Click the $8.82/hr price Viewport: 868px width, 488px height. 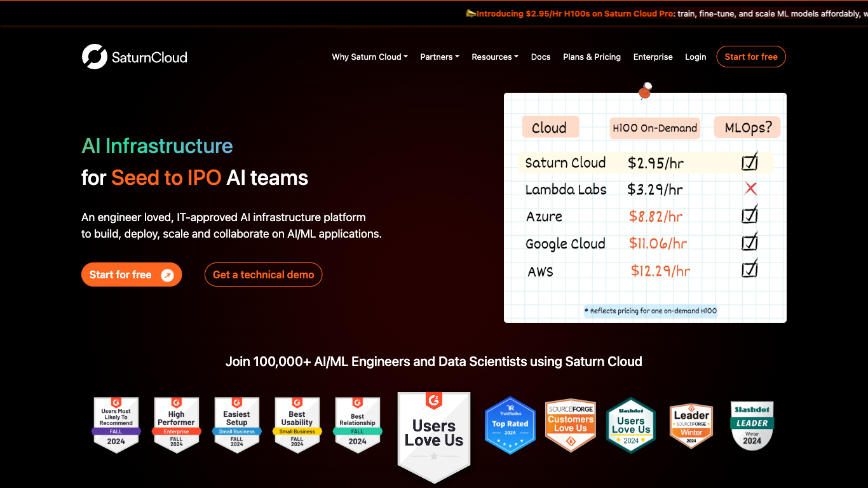coord(656,217)
